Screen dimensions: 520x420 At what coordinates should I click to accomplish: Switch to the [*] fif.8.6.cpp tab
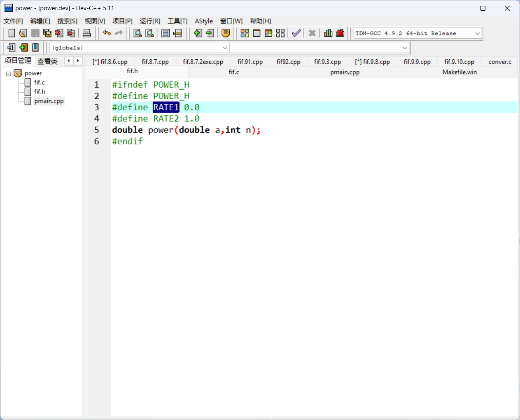[x=110, y=62]
